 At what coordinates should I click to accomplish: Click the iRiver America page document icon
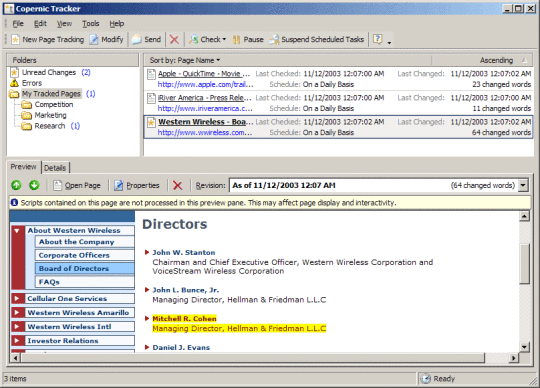[x=151, y=98]
